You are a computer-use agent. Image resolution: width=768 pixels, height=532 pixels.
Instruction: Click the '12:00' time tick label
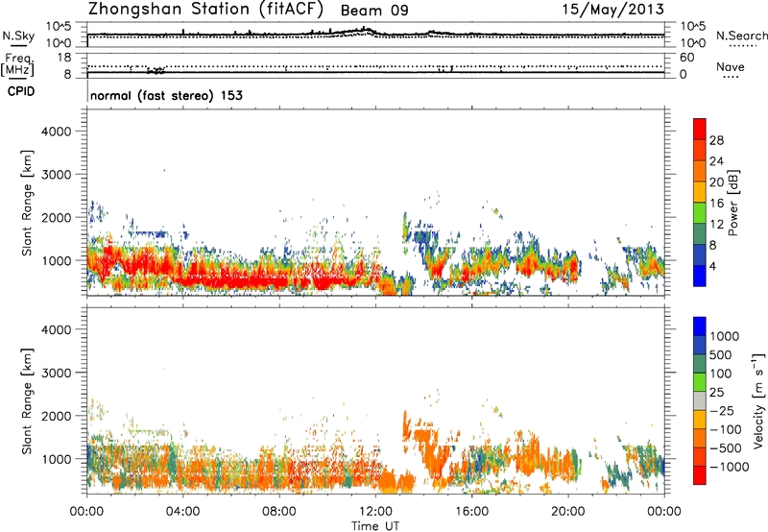[375, 512]
